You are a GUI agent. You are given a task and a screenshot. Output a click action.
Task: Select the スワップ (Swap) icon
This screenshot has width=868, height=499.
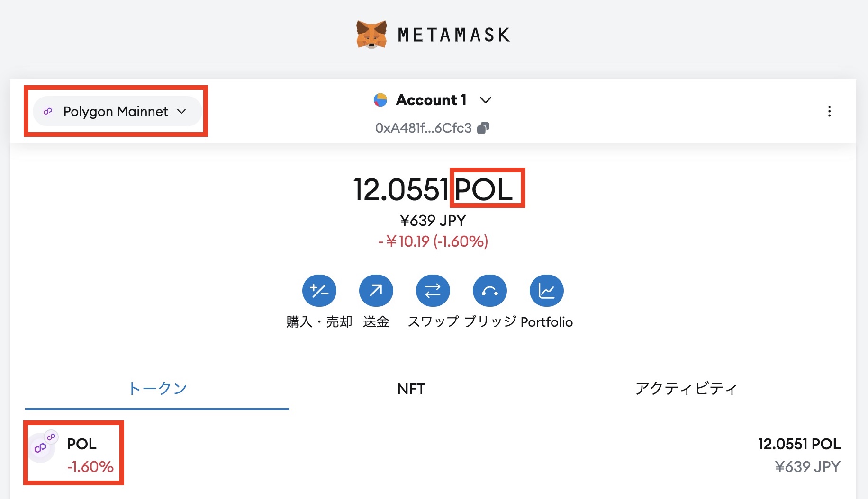[433, 290]
